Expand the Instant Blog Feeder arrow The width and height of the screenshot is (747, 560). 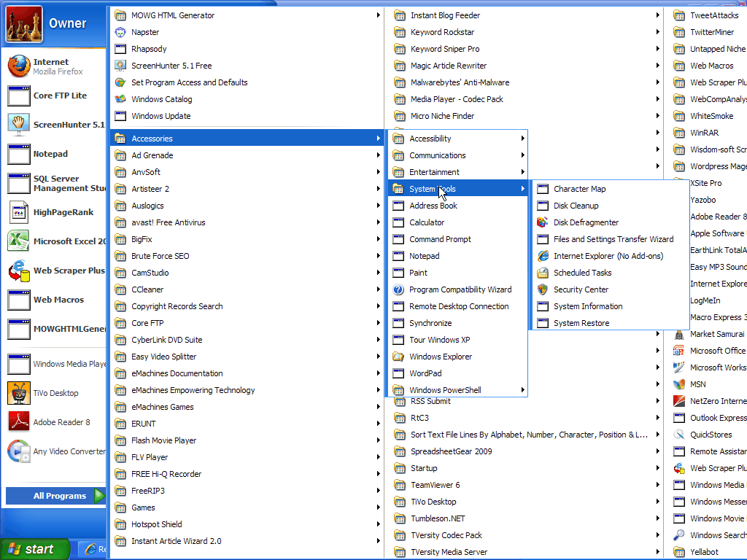(x=658, y=15)
